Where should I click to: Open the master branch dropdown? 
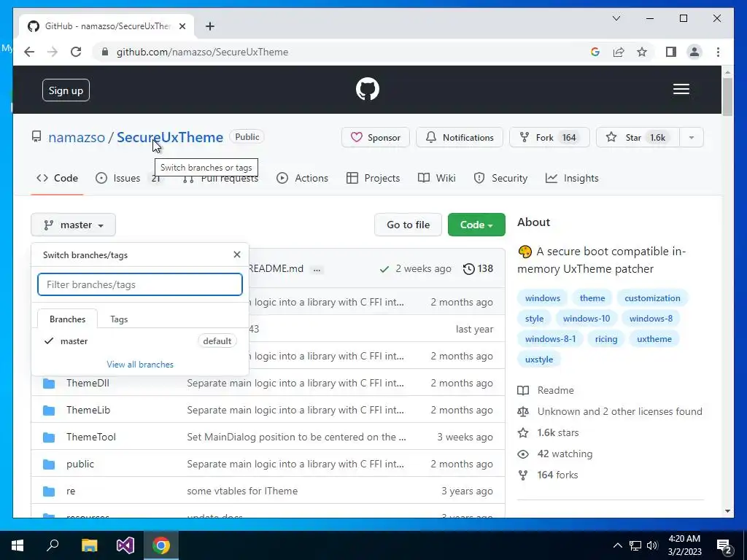click(74, 225)
